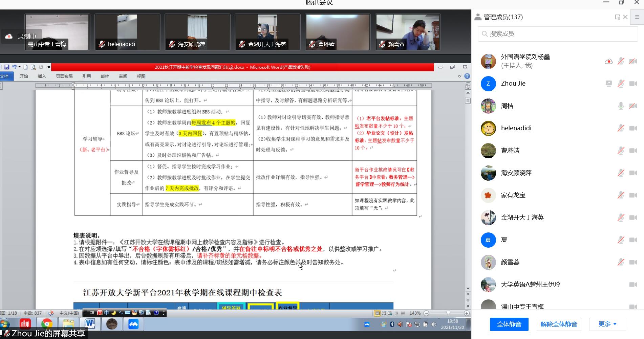The height and width of the screenshot is (339, 644).
Task: Expand the Word ribbon chevron
Action: 459,76
